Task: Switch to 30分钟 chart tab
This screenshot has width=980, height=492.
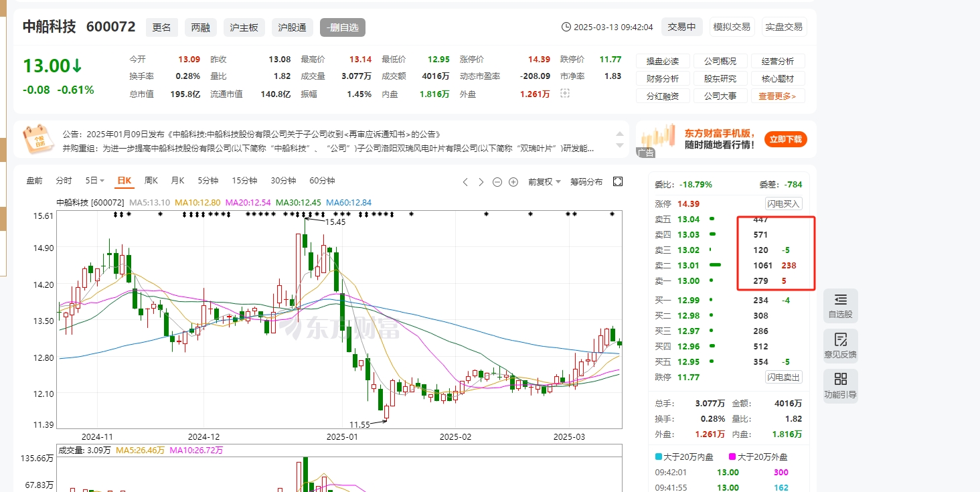Action: click(283, 181)
